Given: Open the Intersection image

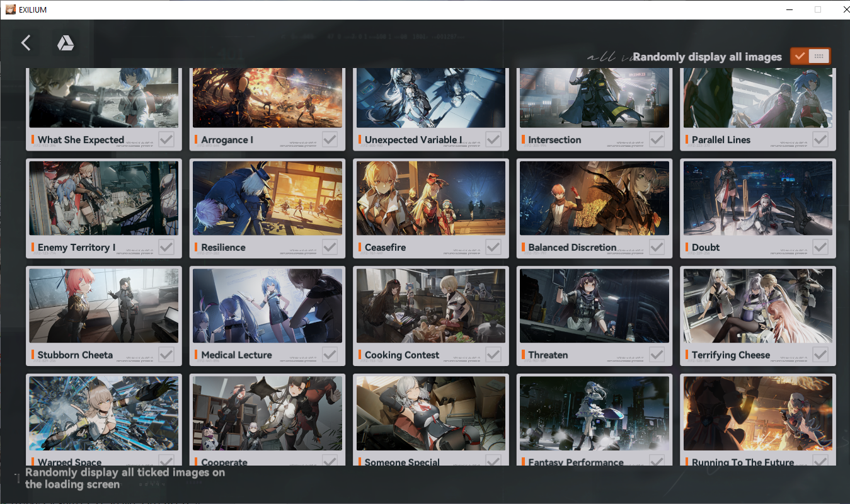Looking at the screenshot, I should coord(594,98).
